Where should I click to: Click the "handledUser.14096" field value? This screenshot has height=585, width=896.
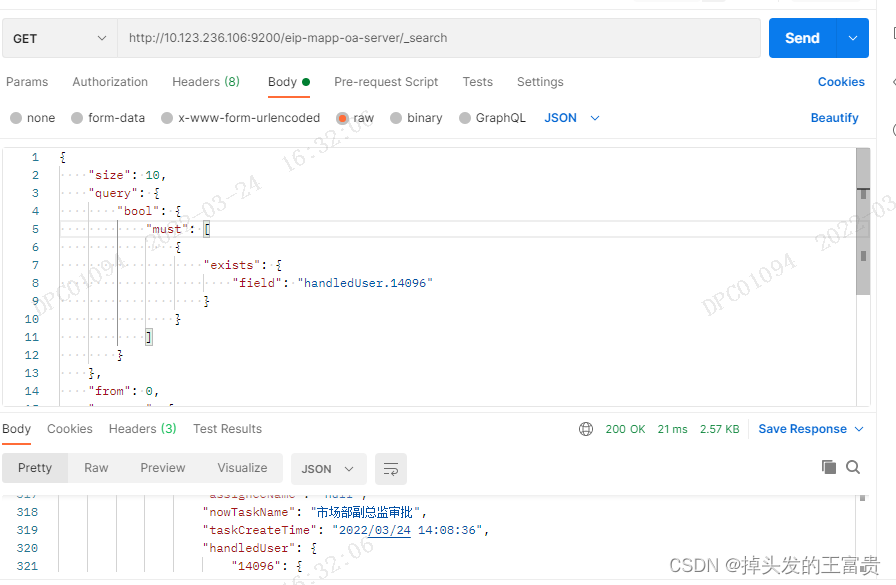tap(365, 283)
